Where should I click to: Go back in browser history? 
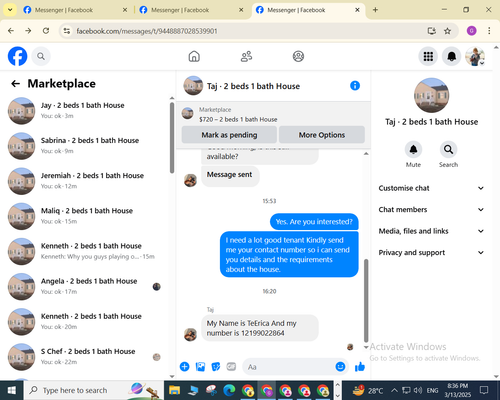click(11, 31)
